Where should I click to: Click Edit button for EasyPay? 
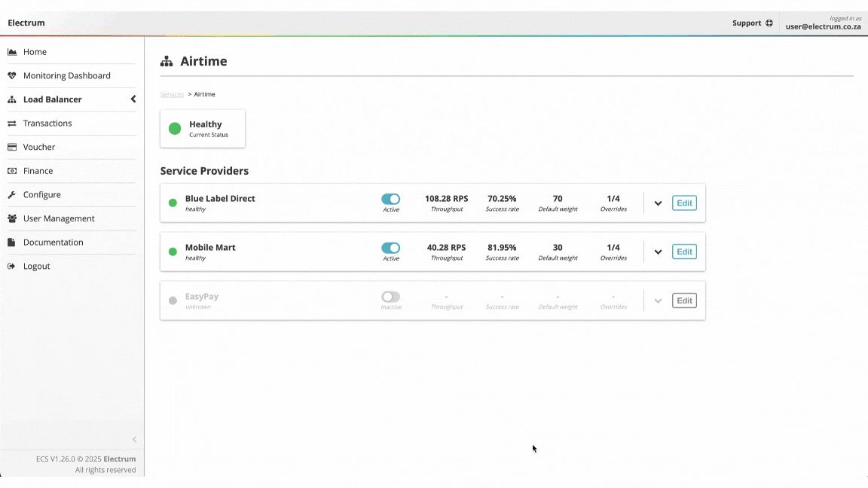coord(684,300)
